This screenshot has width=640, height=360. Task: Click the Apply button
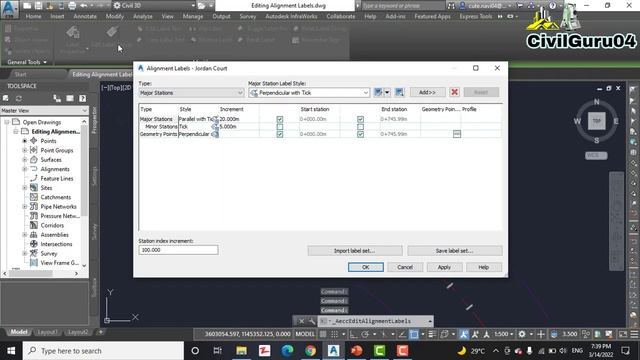(444, 267)
